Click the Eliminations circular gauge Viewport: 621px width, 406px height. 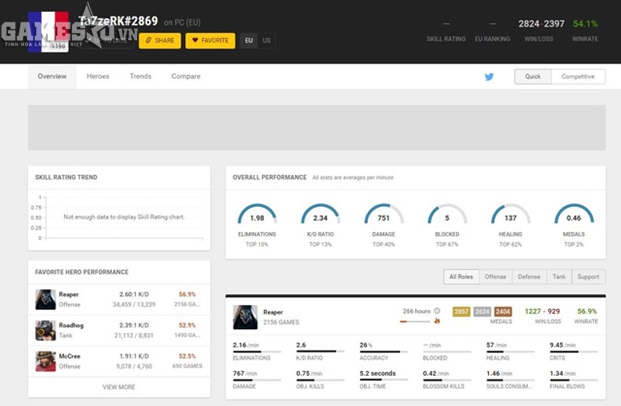[x=257, y=217]
